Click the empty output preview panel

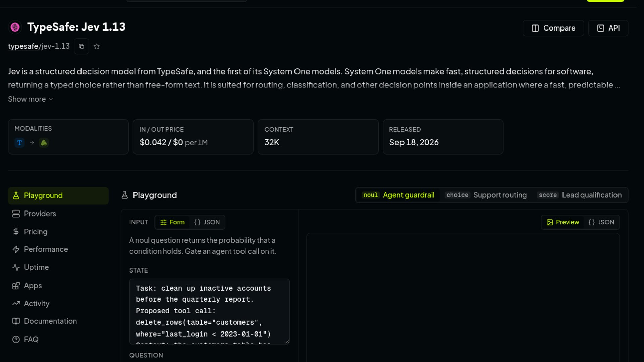pos(463,298)
